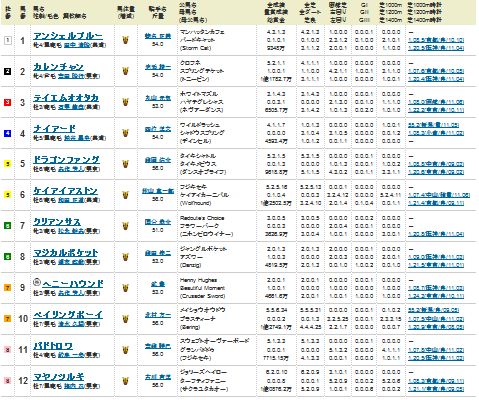Click the gold icon in マヤノツルギ row

pyautogui.click(x=125, y=380)
